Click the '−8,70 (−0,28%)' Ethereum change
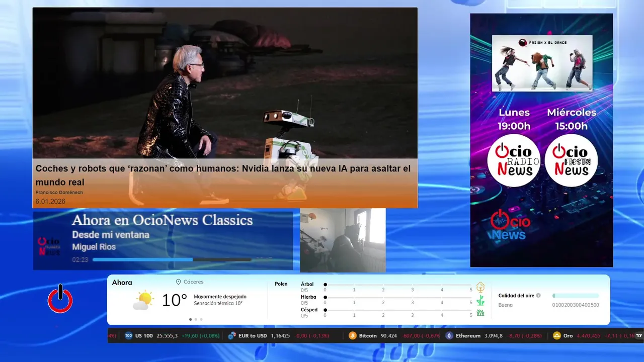Screen dimensions: 644x362 point(524,336)
